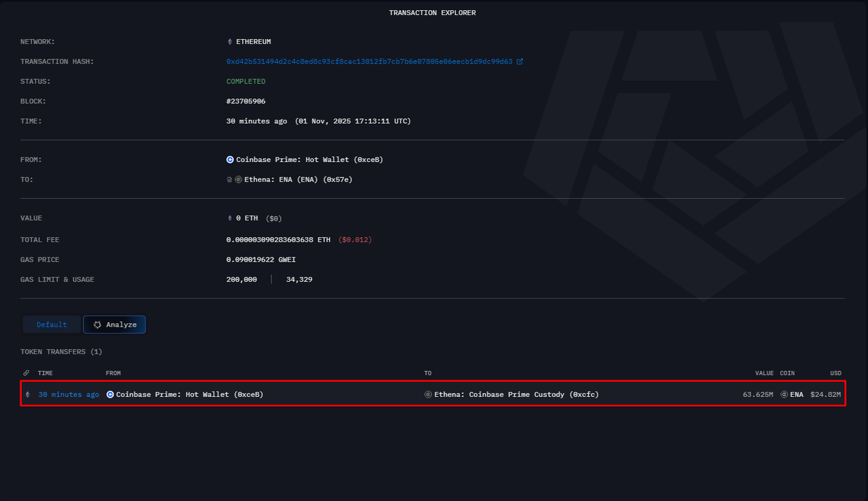This screenshot has width=868, height=501.
Task: Click the chain link icon in transfers table header
Action: [x=27, y=373]
